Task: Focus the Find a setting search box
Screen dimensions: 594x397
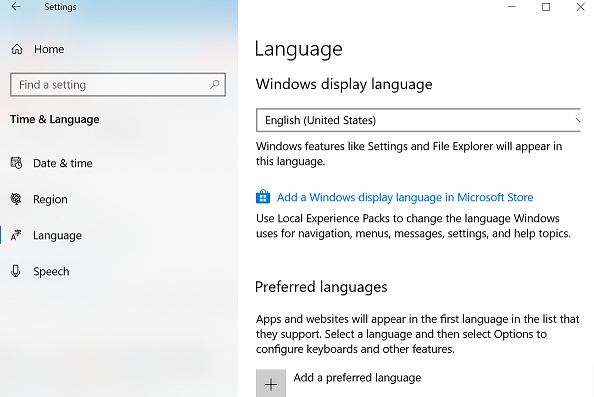Action: point(118,84)
